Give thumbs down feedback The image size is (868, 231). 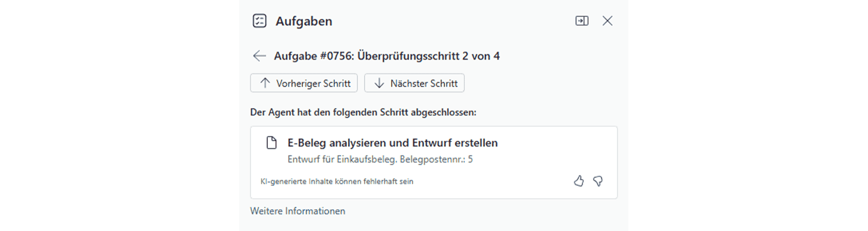(x=598, y=181)
